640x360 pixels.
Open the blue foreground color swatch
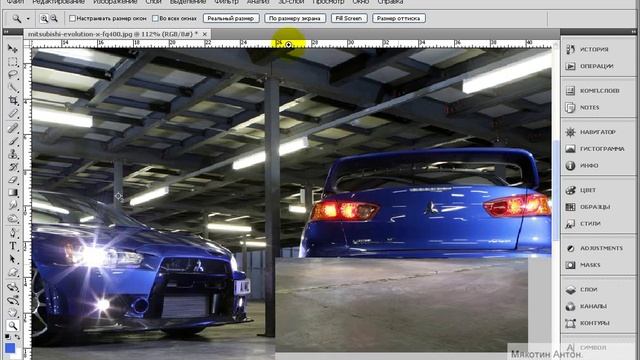pyautogui.click(x=10, y=348)
